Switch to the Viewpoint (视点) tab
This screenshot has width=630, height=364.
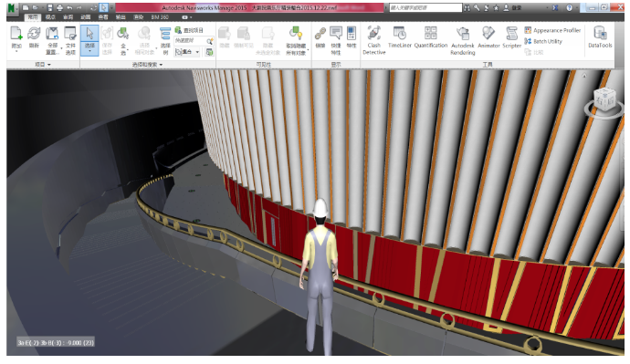point(50,17)
